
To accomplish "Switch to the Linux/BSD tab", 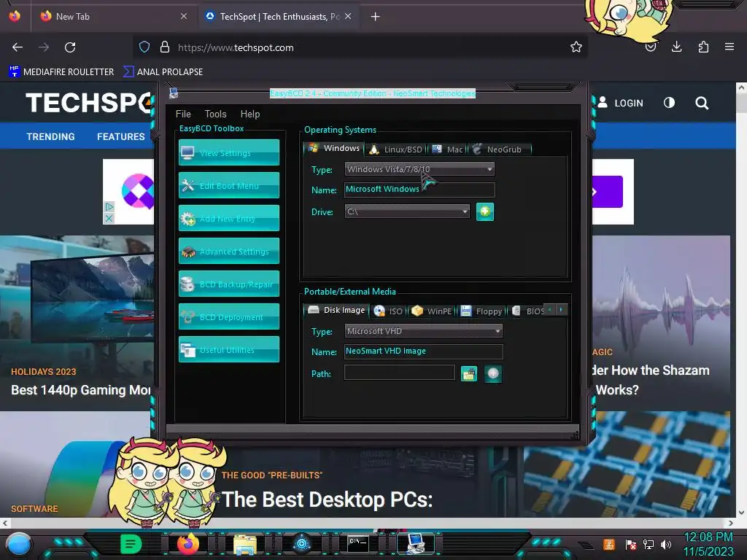I will 396,149.
